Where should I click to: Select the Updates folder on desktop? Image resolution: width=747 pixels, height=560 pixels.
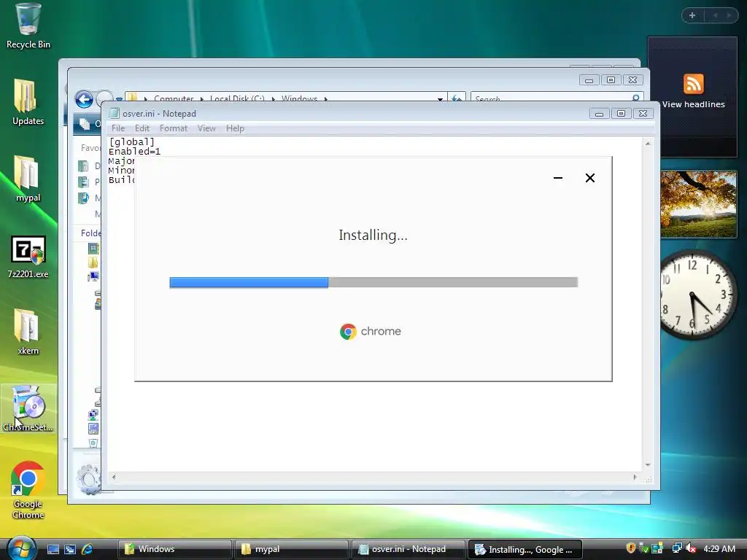pos(28,102)
